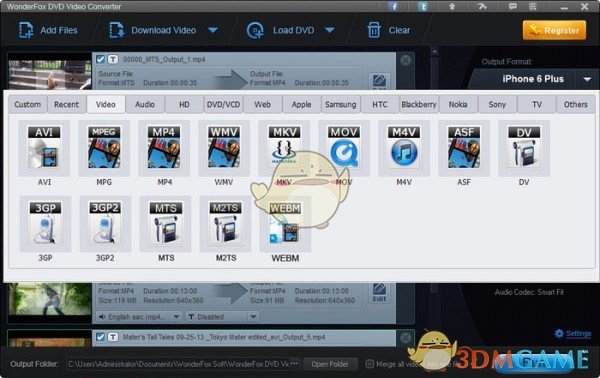Viewport: 600px width, 378px height.
Task: Click the file list scrollbar up arrow
Action: pos(434,51)
